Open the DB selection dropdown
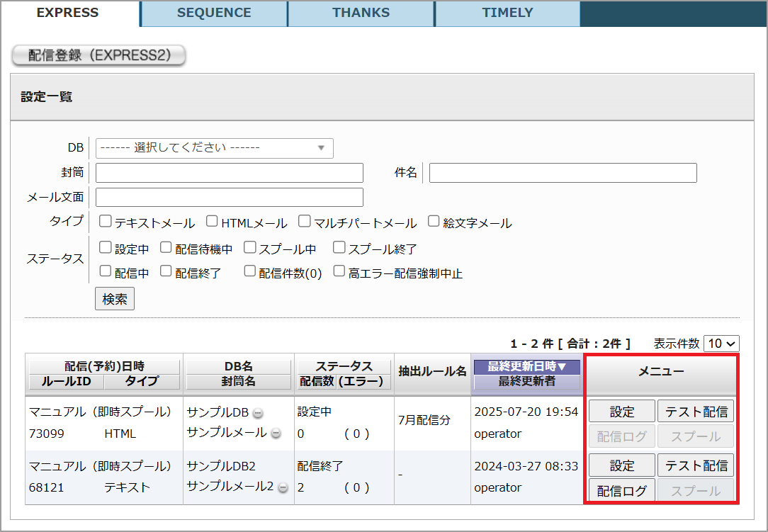The image size is (768, 532). [214, 148]
